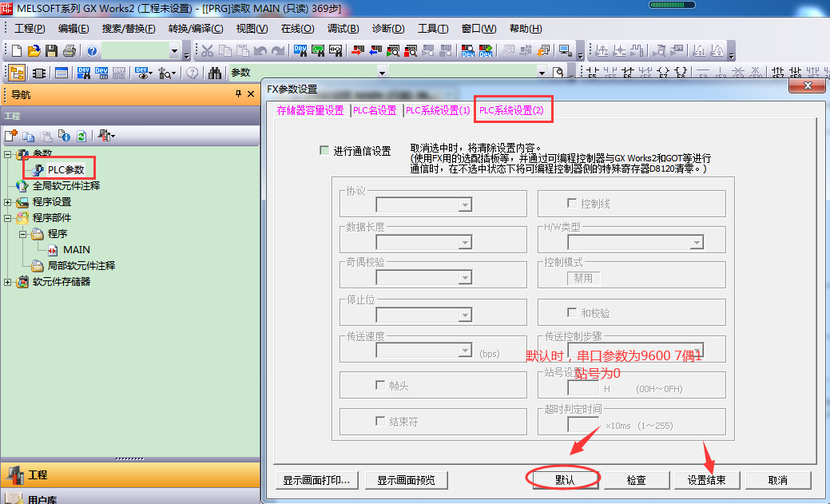Enable the 进行通信设置 checkbox
The image size is (830, 504).
tap(324, 150)
